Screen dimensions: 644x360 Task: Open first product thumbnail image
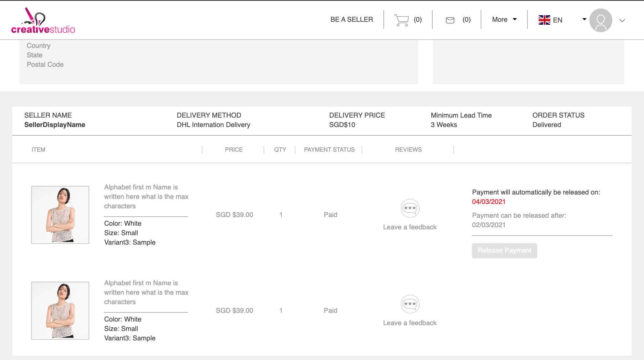coord(60,215)
